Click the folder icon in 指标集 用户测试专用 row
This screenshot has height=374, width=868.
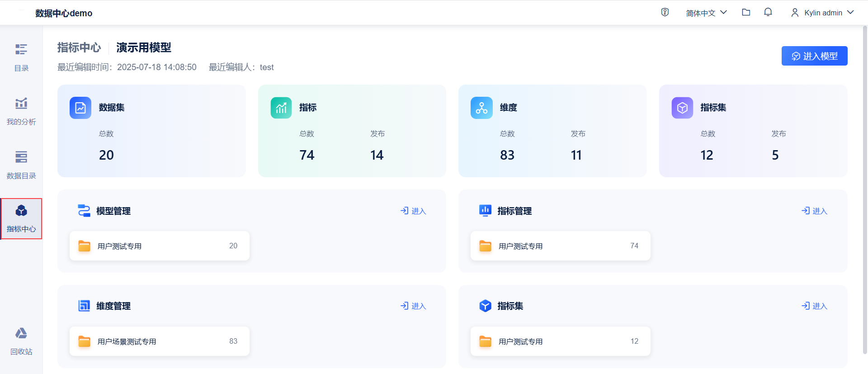point(486,341)
